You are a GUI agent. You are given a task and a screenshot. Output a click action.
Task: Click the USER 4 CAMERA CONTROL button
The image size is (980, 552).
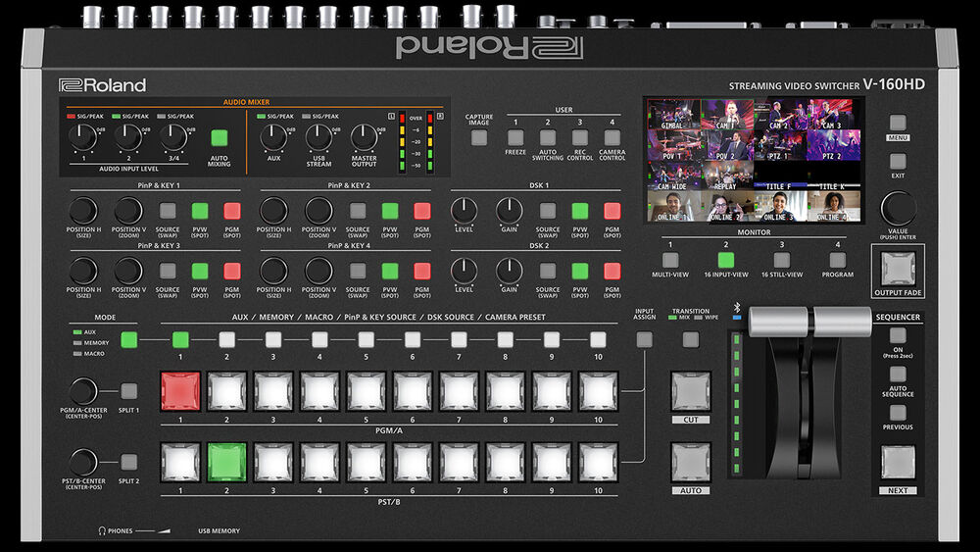pyautogui.click(x=612, y=137)
